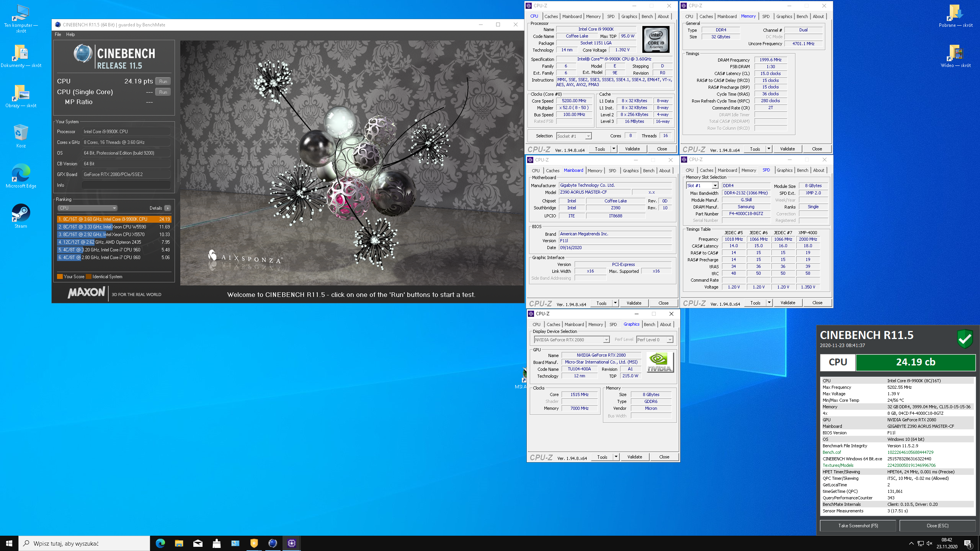The image size is (980, 551).
Task: Run the CPU (Single Core) test
Action: [163, 92]
